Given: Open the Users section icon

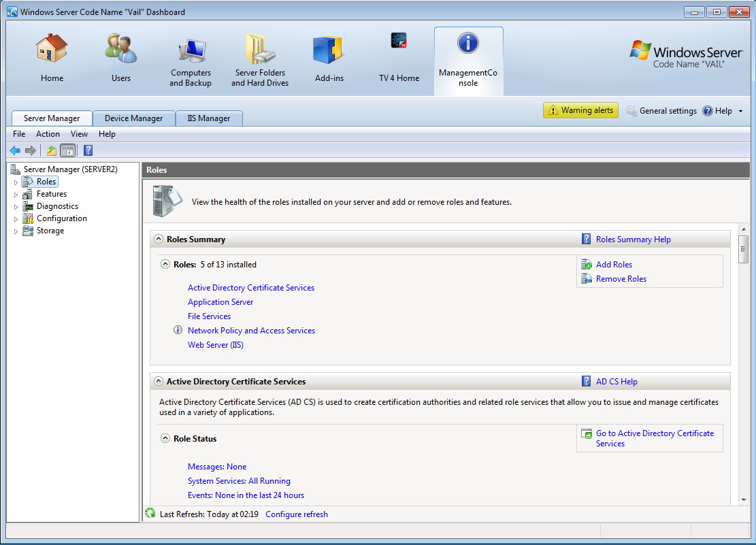Looking at the screenshot, I should click(121, 48).
